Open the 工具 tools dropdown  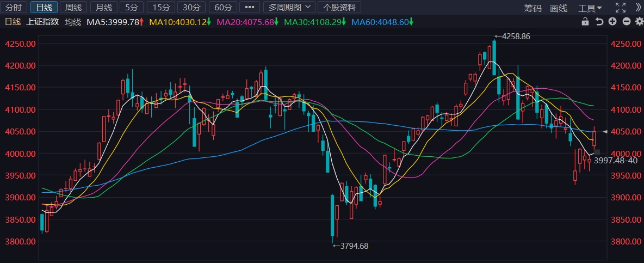click(590, 8)
